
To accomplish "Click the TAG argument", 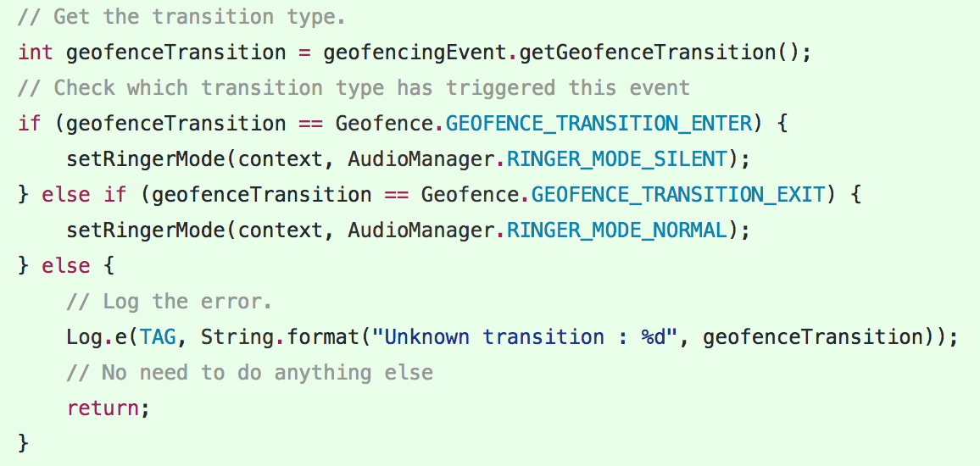I will pos(158,336).
